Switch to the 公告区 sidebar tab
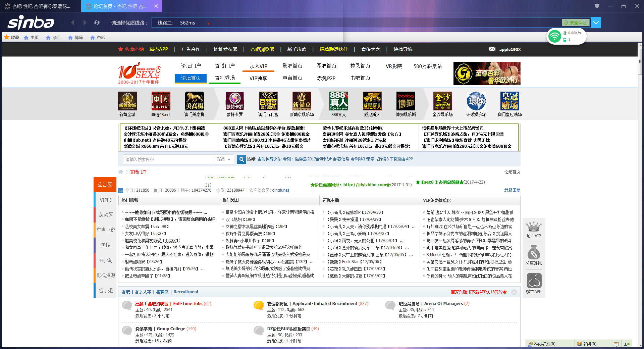 (x=105, y=185)
